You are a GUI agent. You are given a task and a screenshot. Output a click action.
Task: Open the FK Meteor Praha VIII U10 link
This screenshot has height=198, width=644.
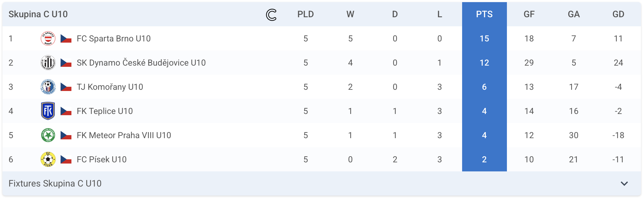coord(124,135)
